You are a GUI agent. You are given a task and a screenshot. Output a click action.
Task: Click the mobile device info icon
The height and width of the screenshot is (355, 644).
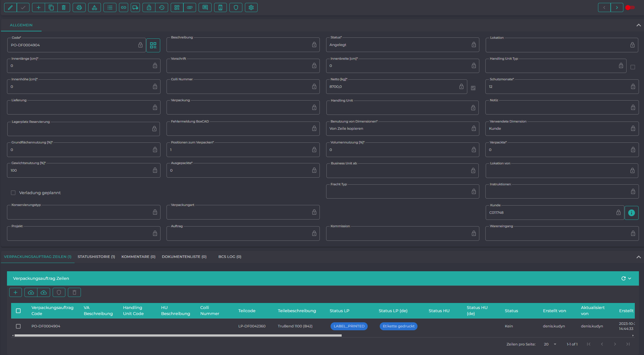click(220, 8)
